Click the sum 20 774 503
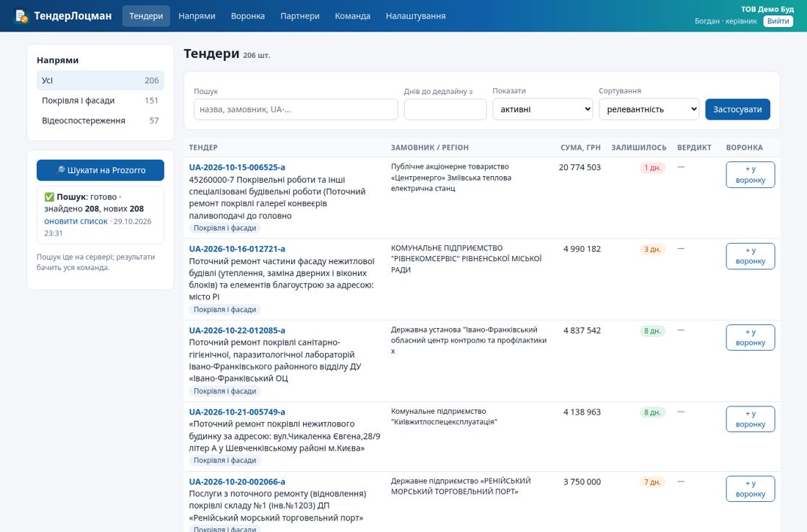 [580, 167]
